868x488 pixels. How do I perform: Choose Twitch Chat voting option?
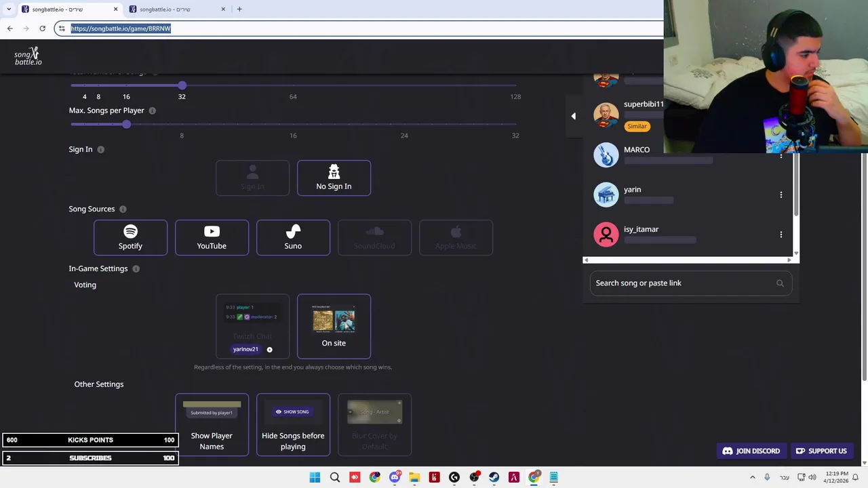(x=252, y=326)
